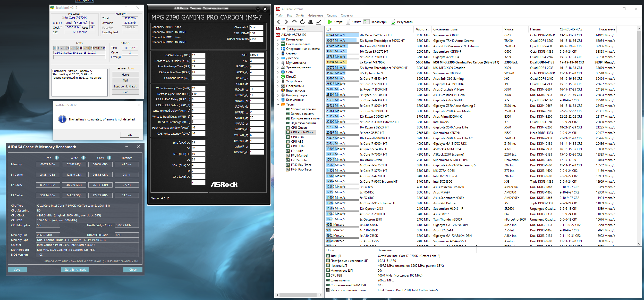Click the Copy info icon in benchmark

[109, 158]
